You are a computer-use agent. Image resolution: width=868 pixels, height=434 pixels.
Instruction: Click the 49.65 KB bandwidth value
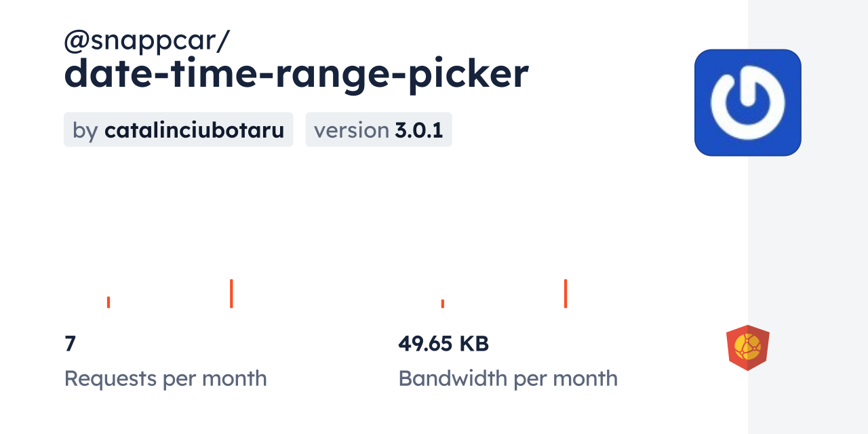443,344
